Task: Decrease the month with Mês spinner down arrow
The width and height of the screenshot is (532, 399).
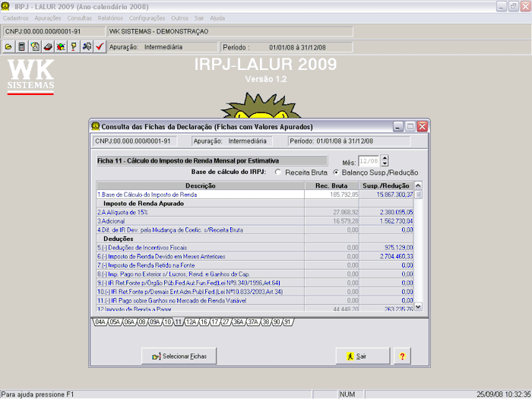Action: tap(385, 164)
